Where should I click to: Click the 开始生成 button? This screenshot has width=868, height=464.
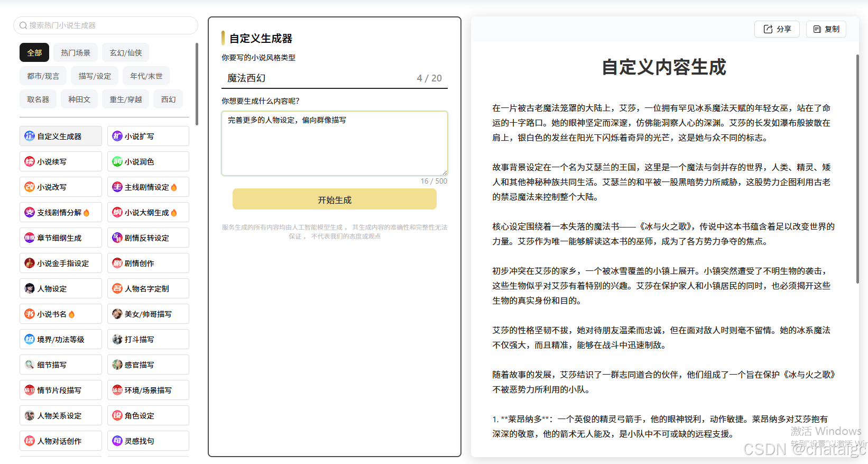pos(335,199)
